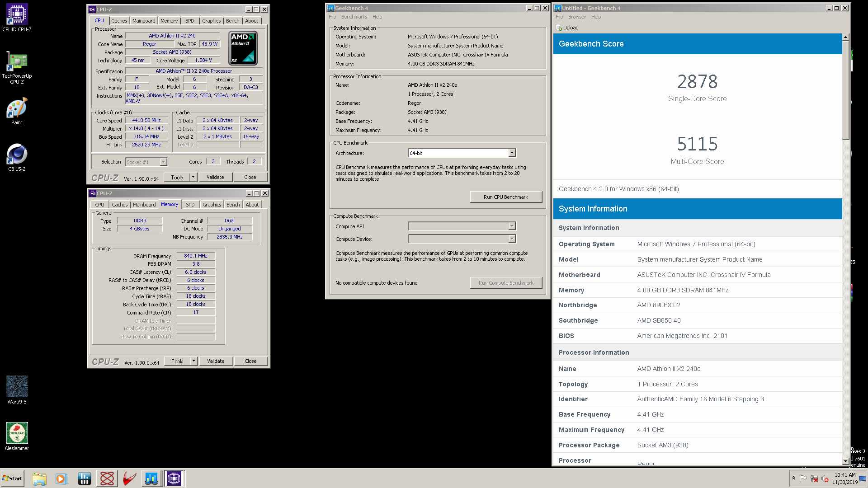Click the DRAM Frequency value 840.1 MHz
Viewport: 868px width, 488px height.
pyautogui.click(x=196, y=256)
